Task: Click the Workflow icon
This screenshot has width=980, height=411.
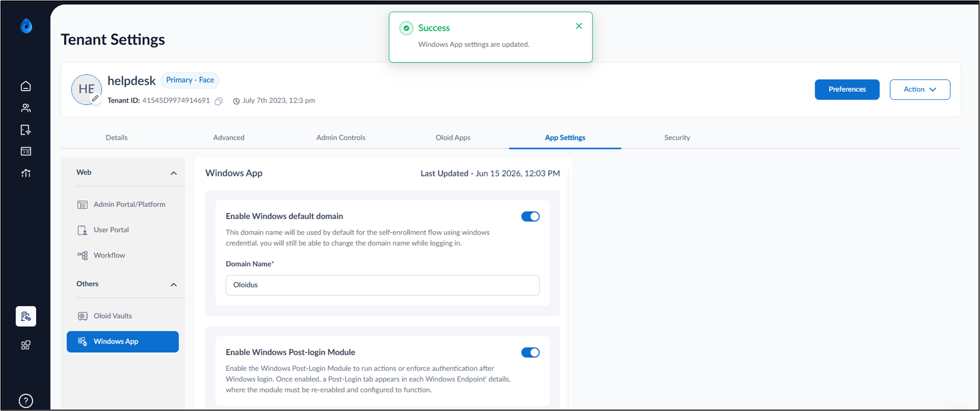Action: [x=83, y=256]
